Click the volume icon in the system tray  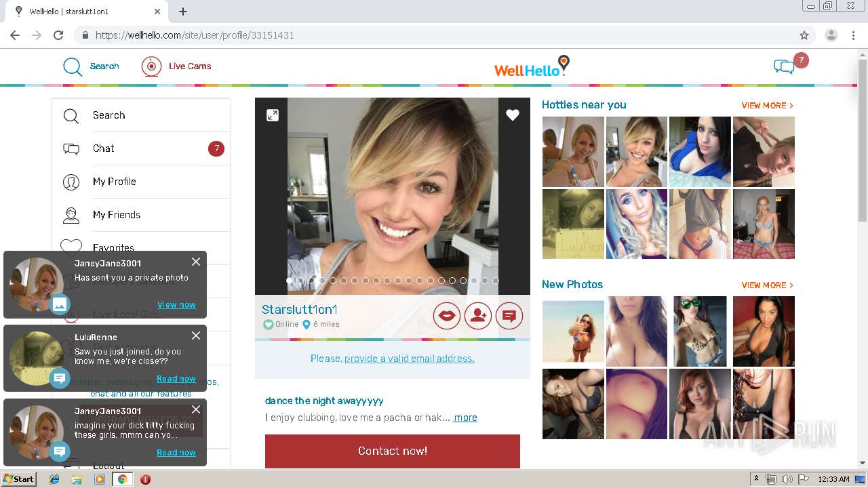click(x=787, y=479)
